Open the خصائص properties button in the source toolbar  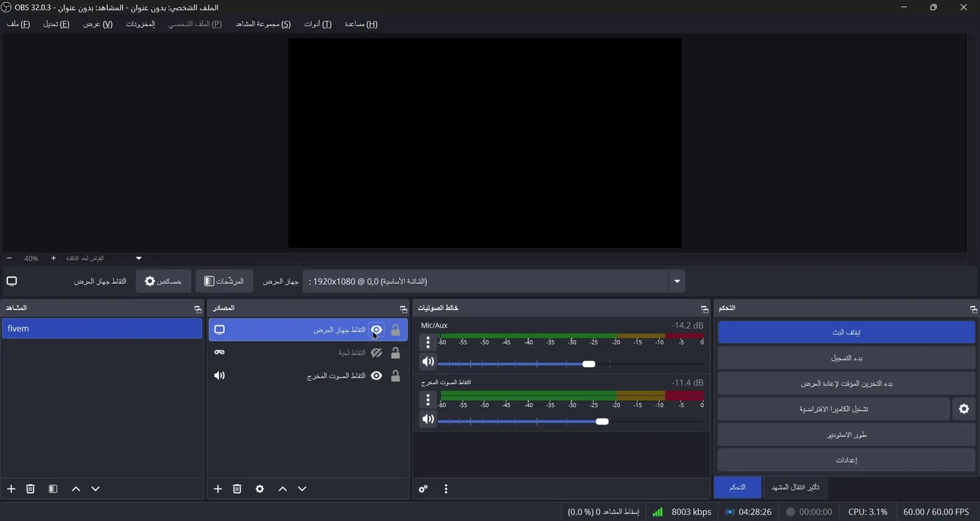tap(163, 281)
